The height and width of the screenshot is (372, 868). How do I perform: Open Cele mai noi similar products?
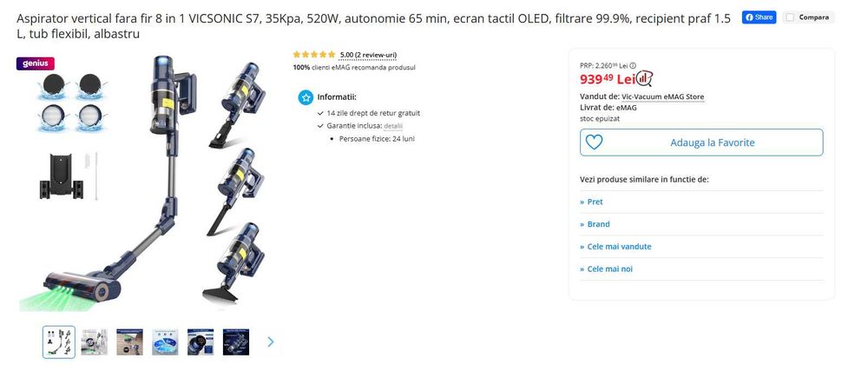coord(609,269)
